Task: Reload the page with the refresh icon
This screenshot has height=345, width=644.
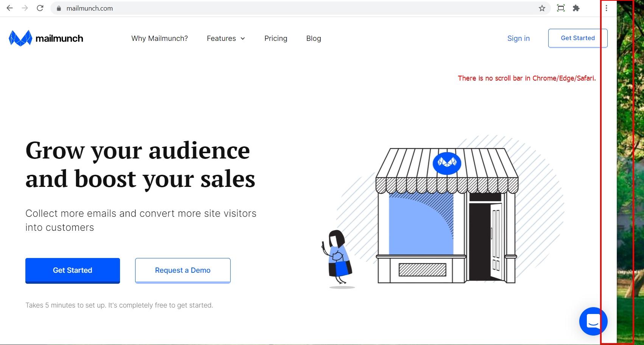Action: click(40, 8)
